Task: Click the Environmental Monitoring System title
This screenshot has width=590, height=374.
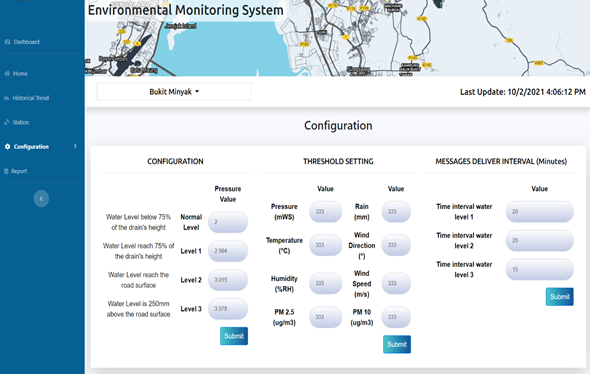Action: (x=186, y=10)
